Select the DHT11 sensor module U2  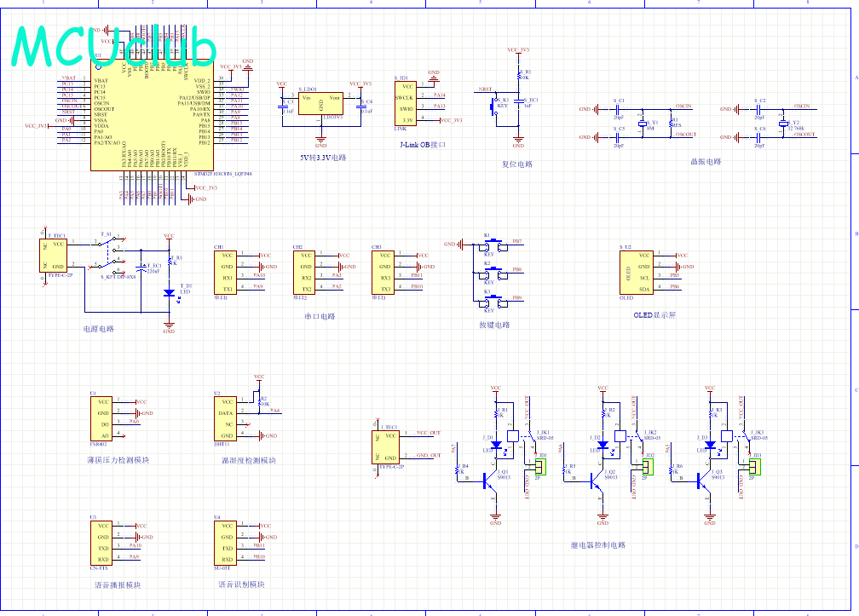coord(226,419)
